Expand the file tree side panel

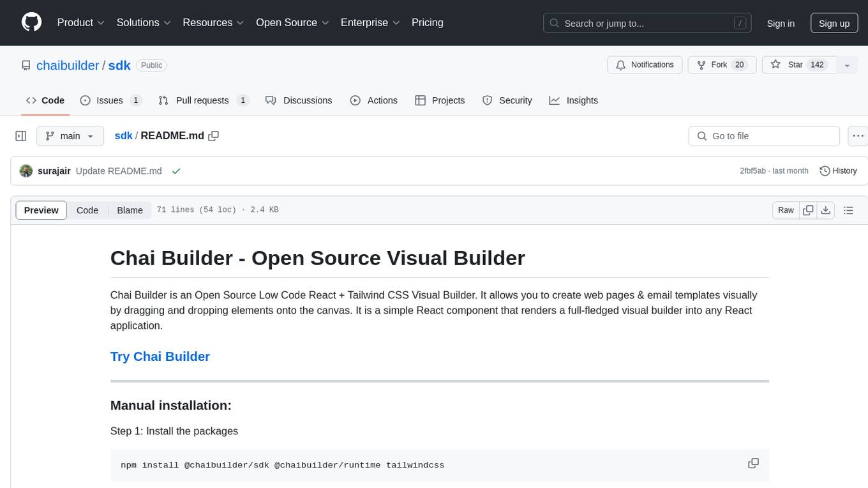[20, 136]
